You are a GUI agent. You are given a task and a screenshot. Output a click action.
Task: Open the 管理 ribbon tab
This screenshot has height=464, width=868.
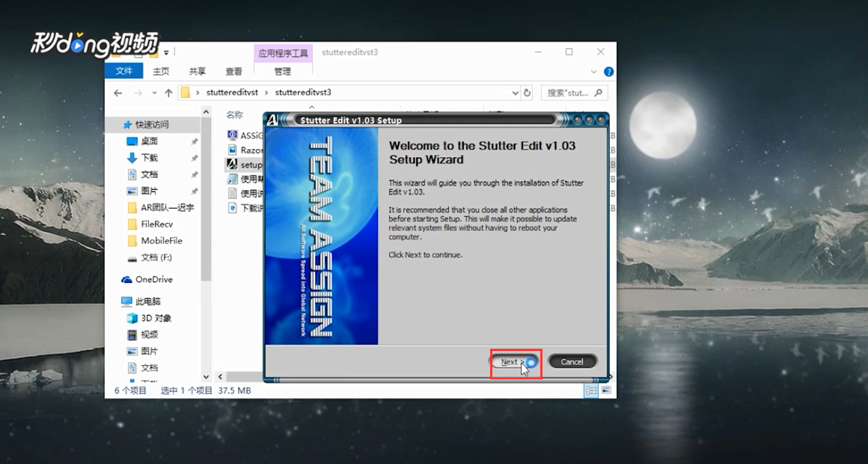coord(282,71)
